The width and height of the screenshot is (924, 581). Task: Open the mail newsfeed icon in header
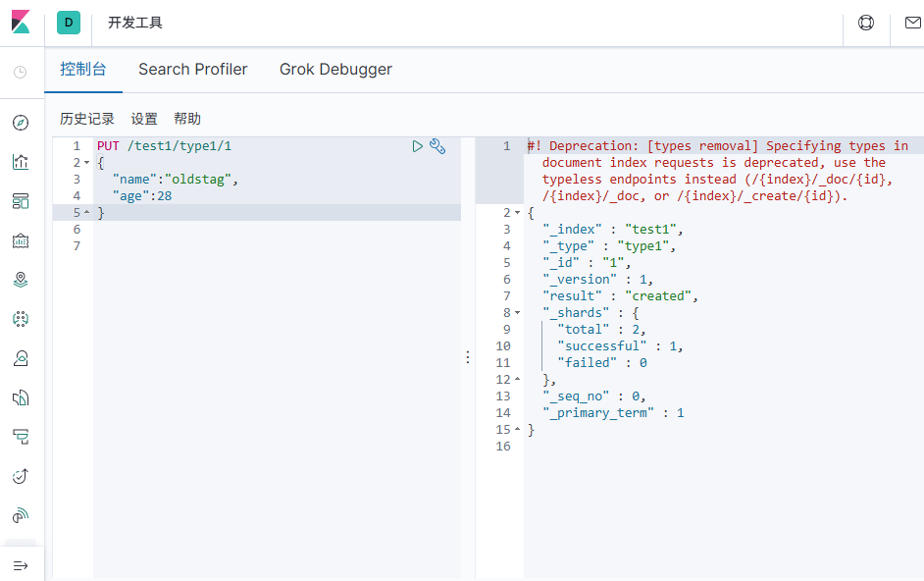[x=912, y=23]
